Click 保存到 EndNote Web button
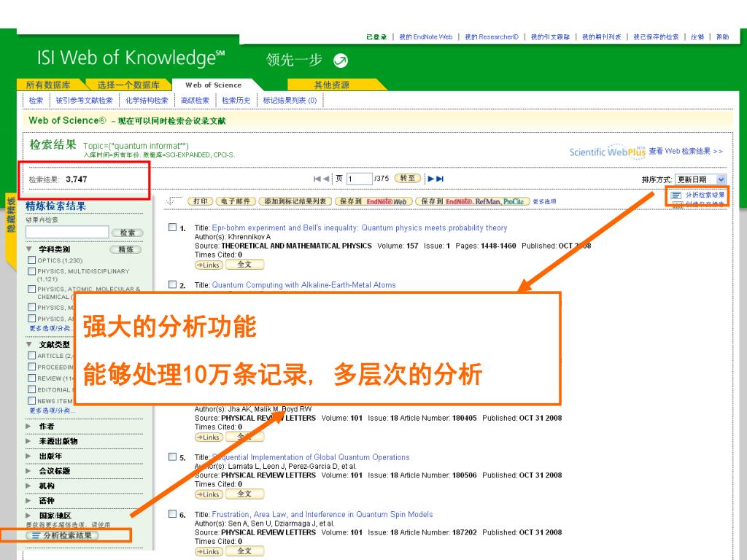Image resolution: width=747 pixels, height=560 pixels. coord(373,201)
